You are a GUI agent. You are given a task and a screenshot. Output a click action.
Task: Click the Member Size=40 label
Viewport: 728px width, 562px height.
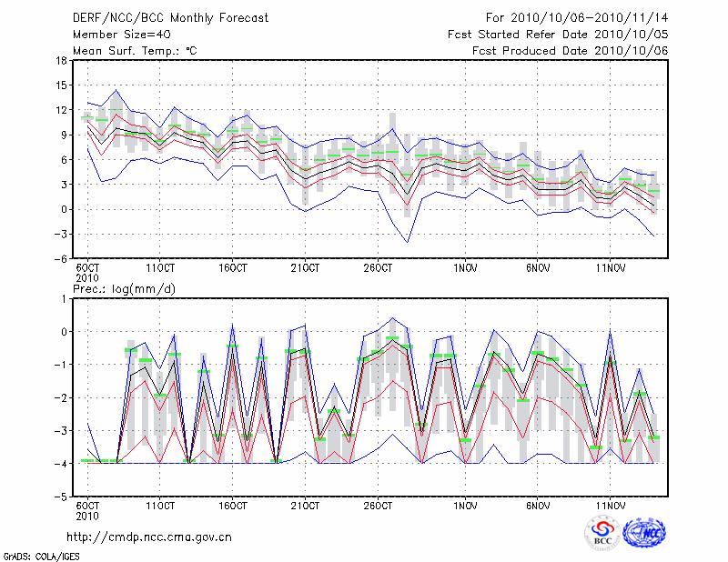tap(115, 35)
